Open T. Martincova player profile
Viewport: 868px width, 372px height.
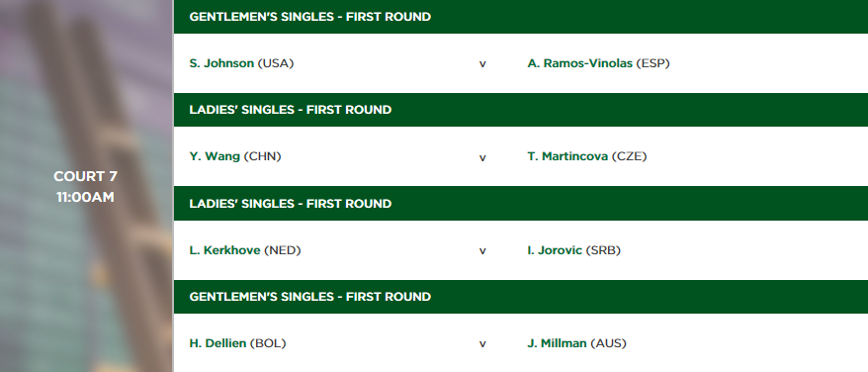pyautogui.click(x=567, y=156)
